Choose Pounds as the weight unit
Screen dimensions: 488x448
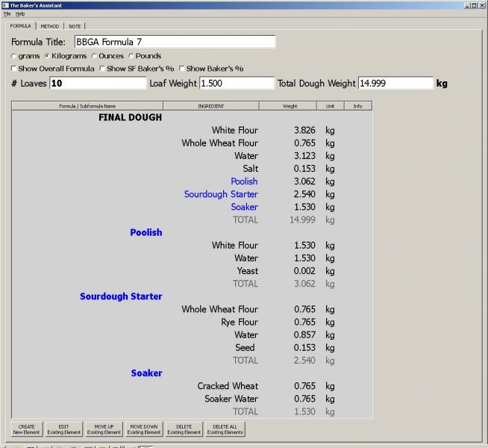131,56
